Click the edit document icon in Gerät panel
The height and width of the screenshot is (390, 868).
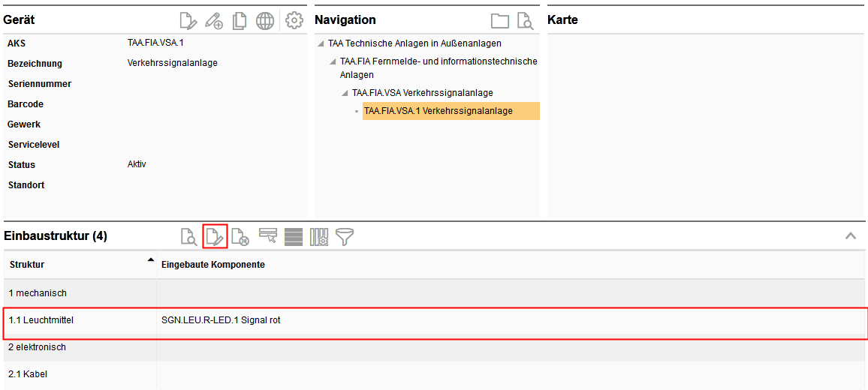188,21
